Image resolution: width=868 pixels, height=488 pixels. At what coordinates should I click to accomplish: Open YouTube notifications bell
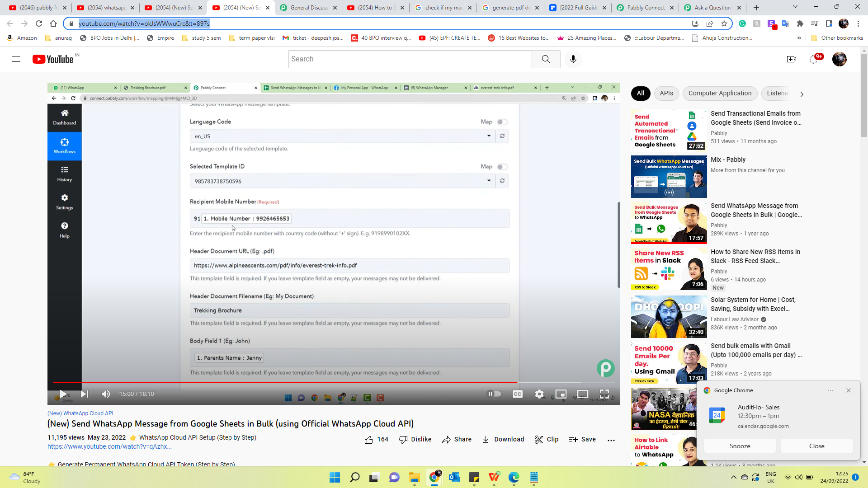[x=813, y=59]
